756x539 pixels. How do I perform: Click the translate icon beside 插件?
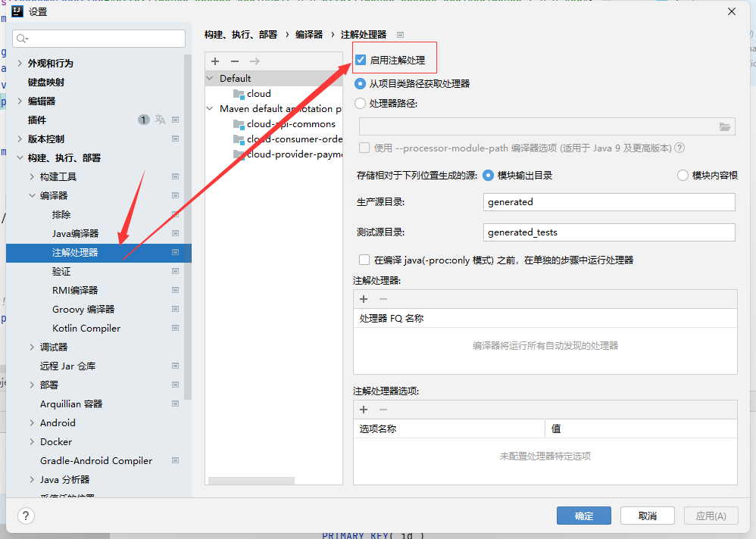(x=160, y=120)
